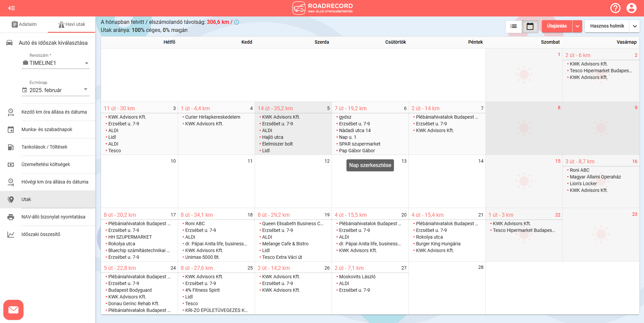
Task: Click HH SZUPERMARKET entry
Action: (x=130, y=237)
